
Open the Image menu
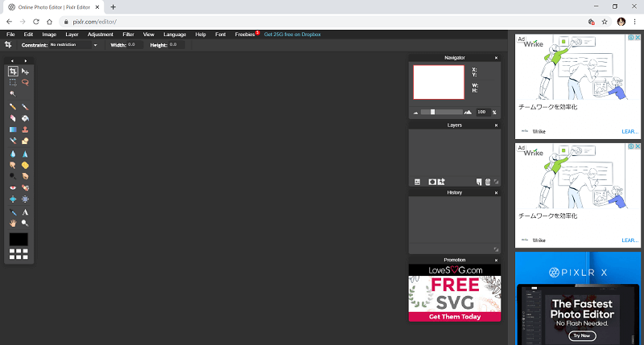49,35
